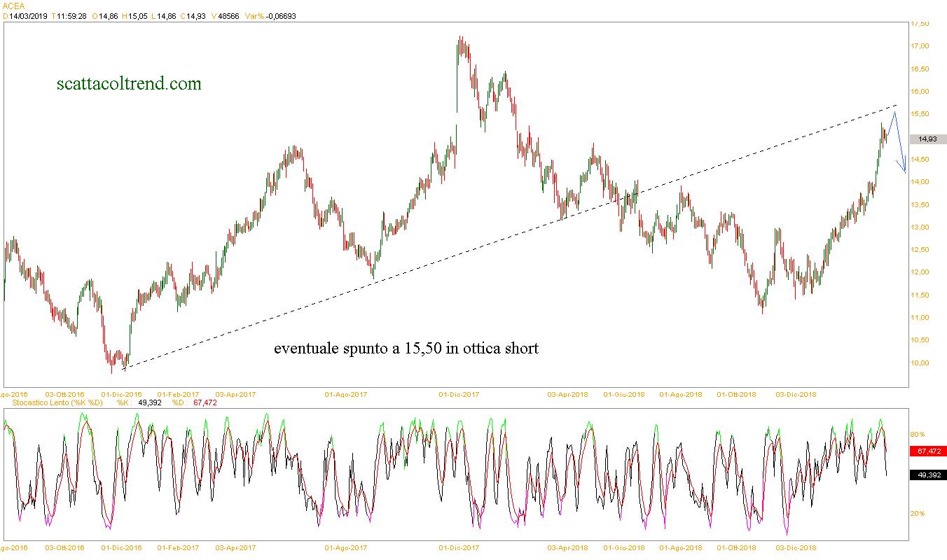
Task: Click the ACEA ticker title
Action: pyautogui.click(x=13, y=6)
